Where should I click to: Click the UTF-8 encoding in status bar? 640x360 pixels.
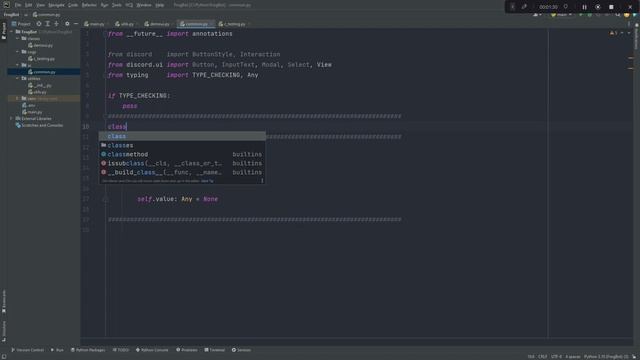tap(556, 357)
